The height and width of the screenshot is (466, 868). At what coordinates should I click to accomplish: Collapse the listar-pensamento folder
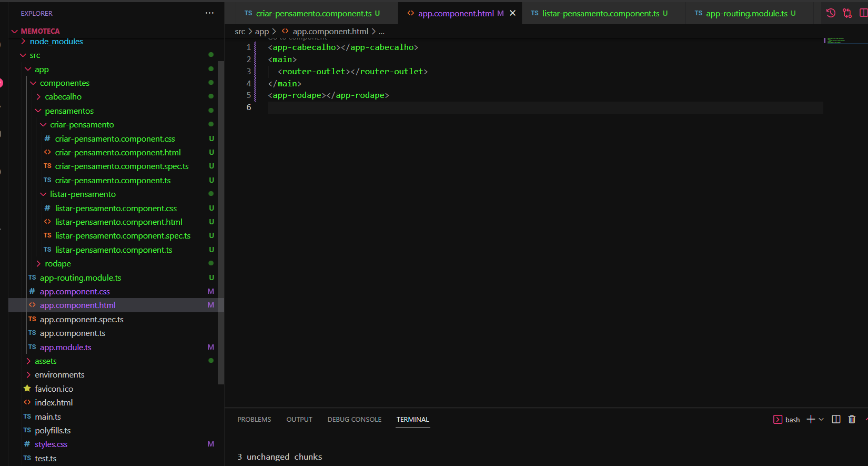tap(83, 194)
